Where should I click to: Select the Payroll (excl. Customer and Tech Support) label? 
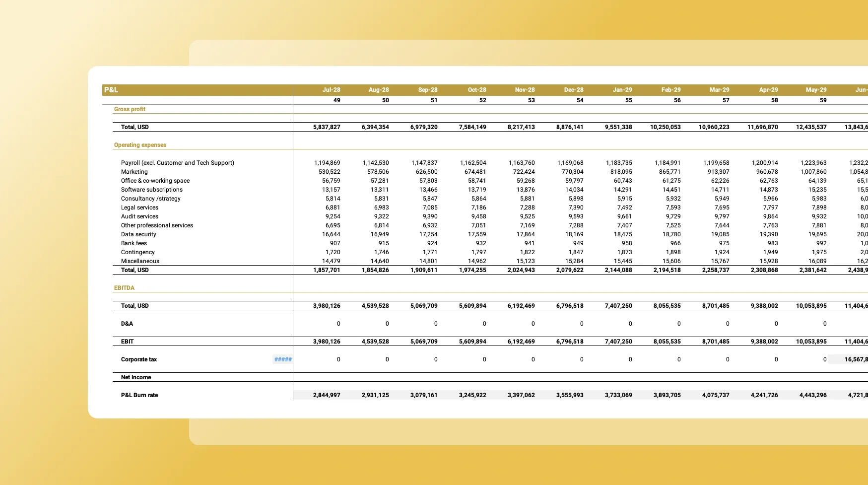click(177, 163)
